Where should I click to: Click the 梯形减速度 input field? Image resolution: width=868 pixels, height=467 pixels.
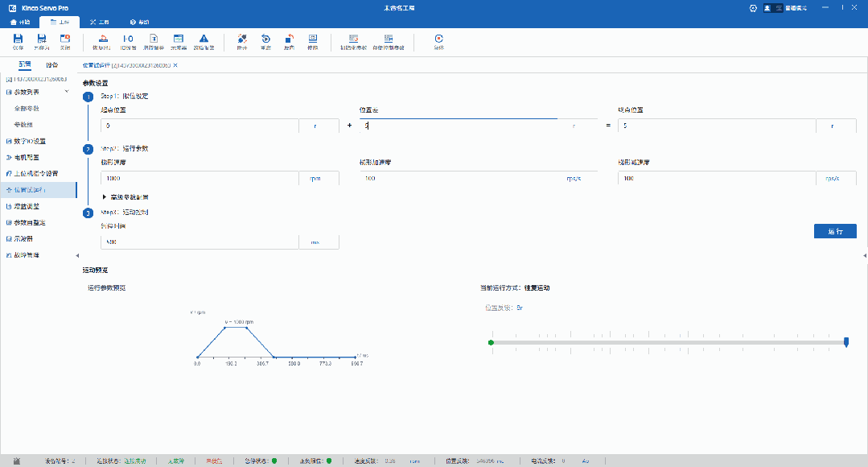pos(717,179)
